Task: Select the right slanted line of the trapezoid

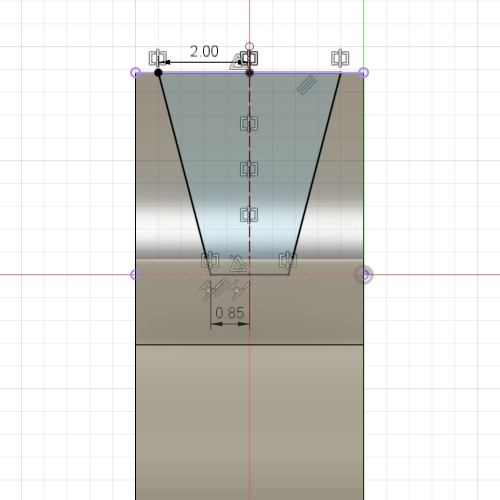Action: click(315, 173)
